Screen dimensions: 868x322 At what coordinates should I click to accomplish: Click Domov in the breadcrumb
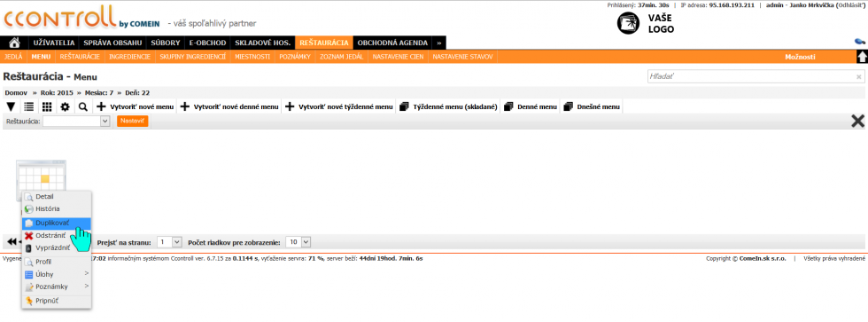pos(16,92)
